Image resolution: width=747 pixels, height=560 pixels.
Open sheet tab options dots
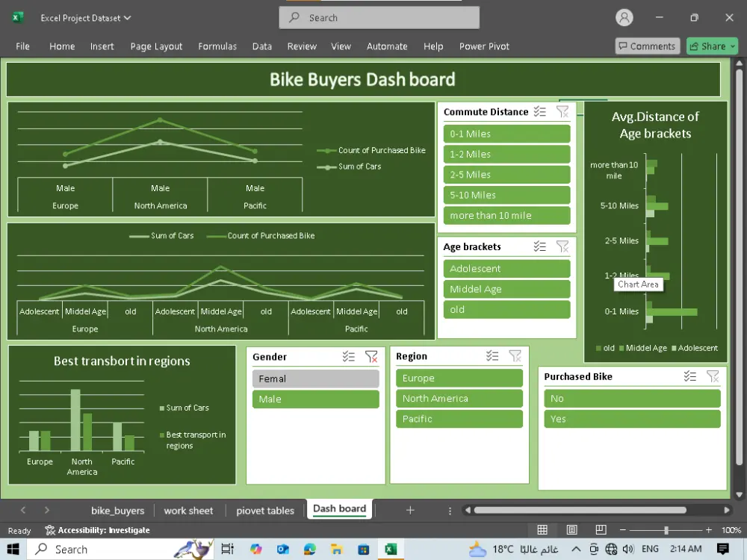(x=450, y=511)
